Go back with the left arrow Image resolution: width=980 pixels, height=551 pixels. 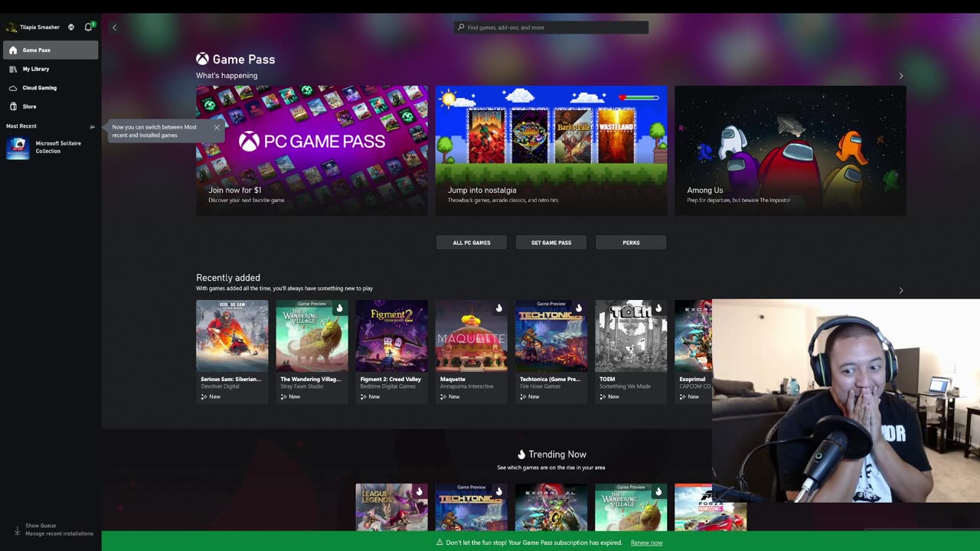[x=115, y=28]
